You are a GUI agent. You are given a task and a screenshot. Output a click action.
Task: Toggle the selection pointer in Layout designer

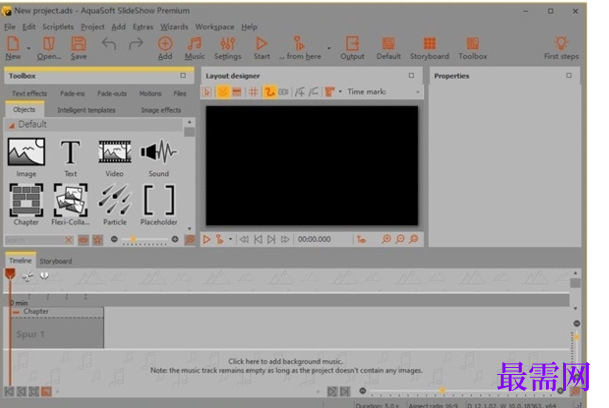point(207,92)
